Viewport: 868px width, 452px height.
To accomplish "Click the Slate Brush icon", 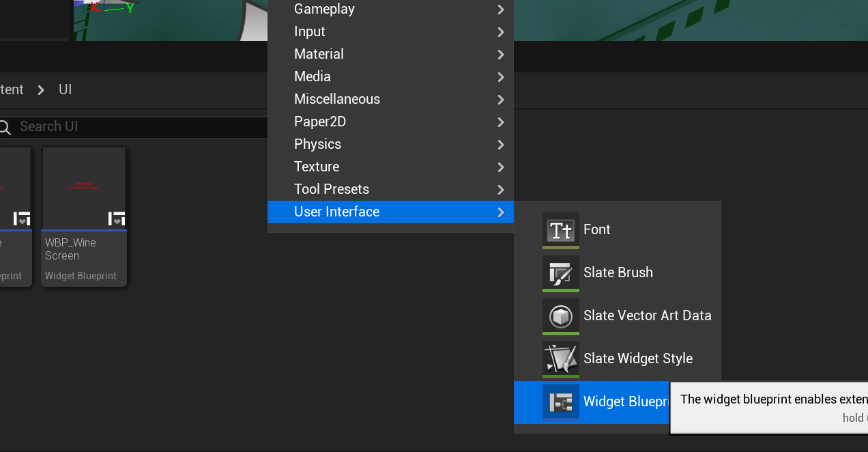I will (561, 273).
